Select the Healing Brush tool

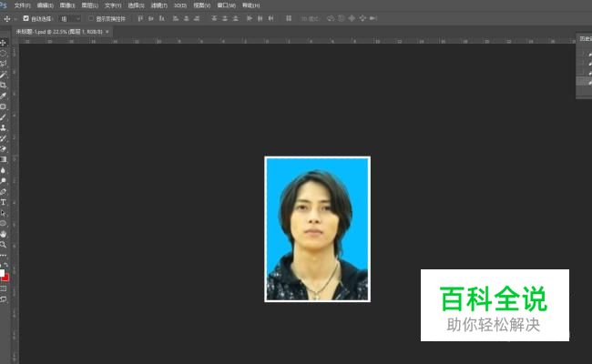click(x=3, y=106)
